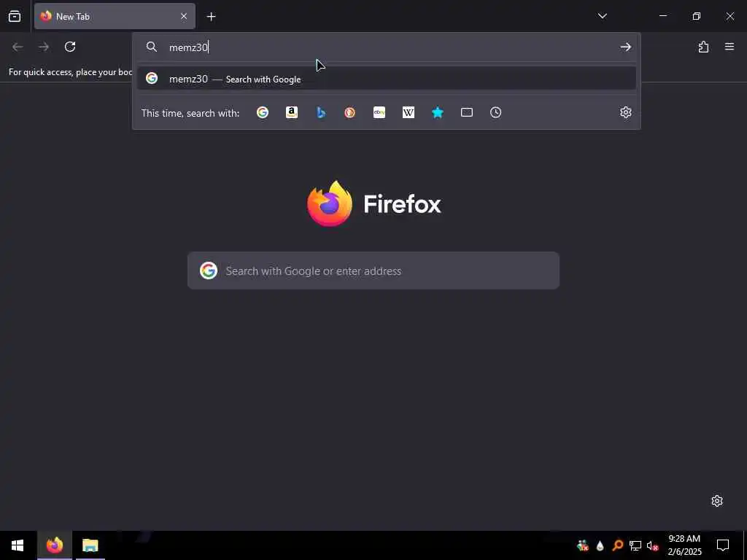Open a new tab with plus button
This screenshot has width=747, height=560.
211,17
